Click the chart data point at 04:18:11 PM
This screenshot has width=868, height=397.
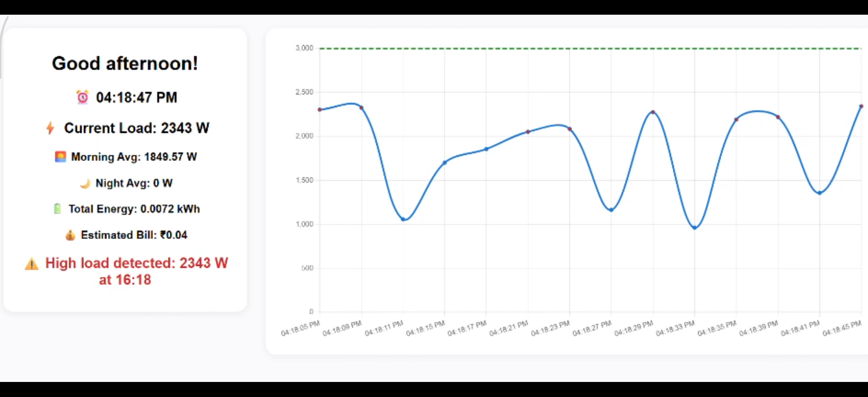(x=403, y=219)
